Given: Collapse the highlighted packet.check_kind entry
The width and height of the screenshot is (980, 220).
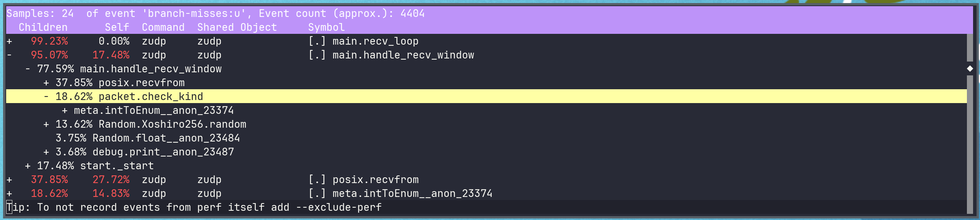Looking at the screenshot, I should [46, 97].
